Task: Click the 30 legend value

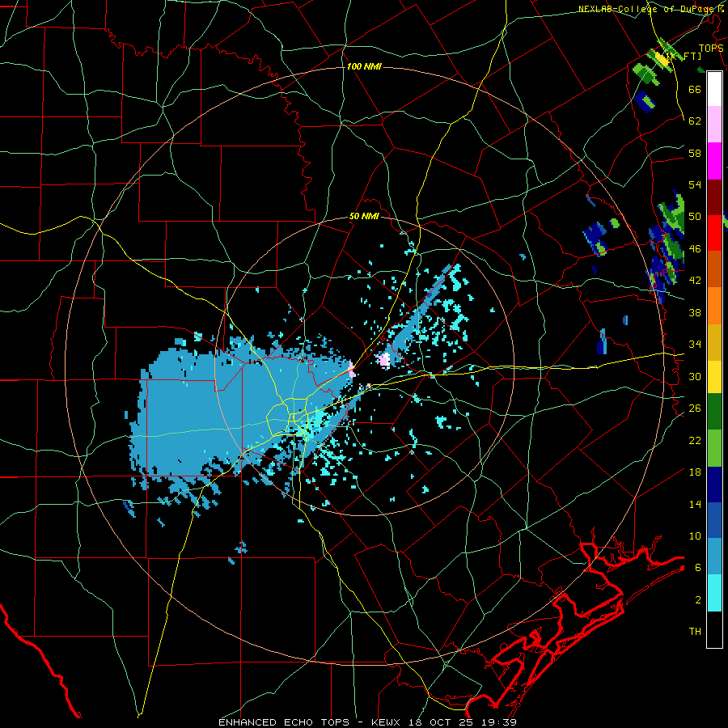Action: pyautogui.click(x=695, y=376)
